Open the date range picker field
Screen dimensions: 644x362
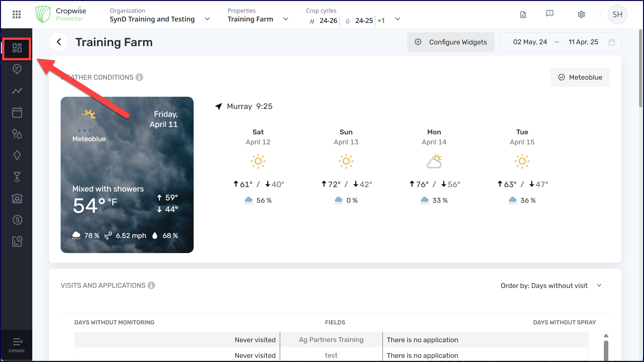coord(560,42)
